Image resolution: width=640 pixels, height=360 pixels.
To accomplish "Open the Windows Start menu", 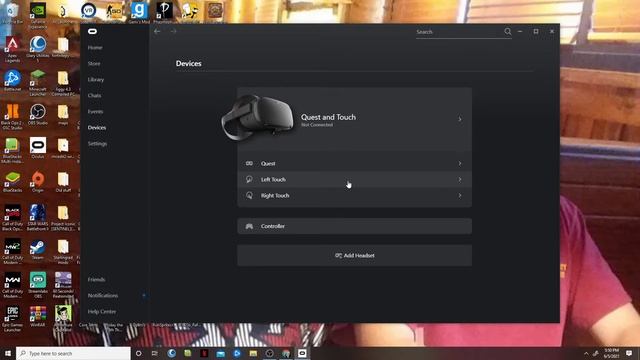I will point(8,353).
